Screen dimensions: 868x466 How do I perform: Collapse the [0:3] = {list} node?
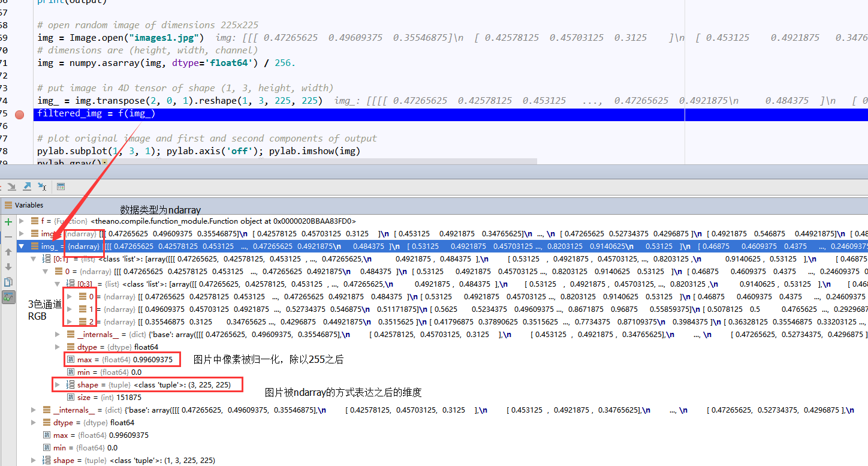(x=57, y=284)
